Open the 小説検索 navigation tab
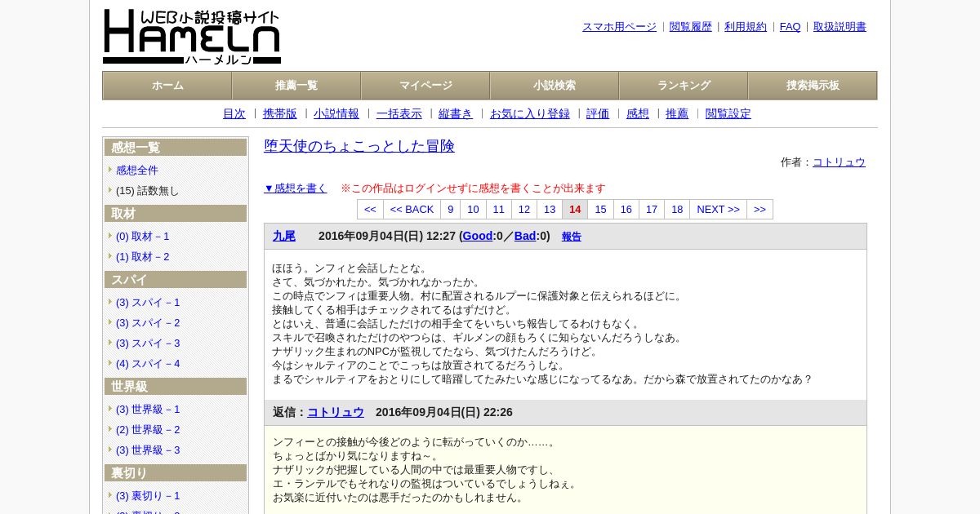 point(555,86)
